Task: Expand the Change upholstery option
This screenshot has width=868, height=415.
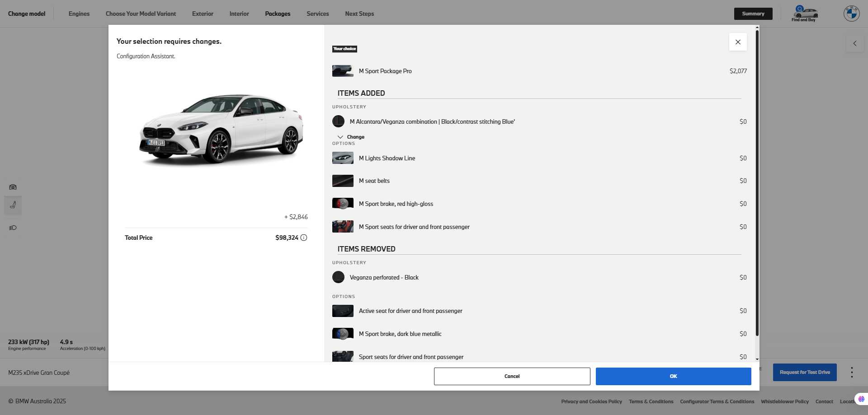Action: [x=351, y=137]
